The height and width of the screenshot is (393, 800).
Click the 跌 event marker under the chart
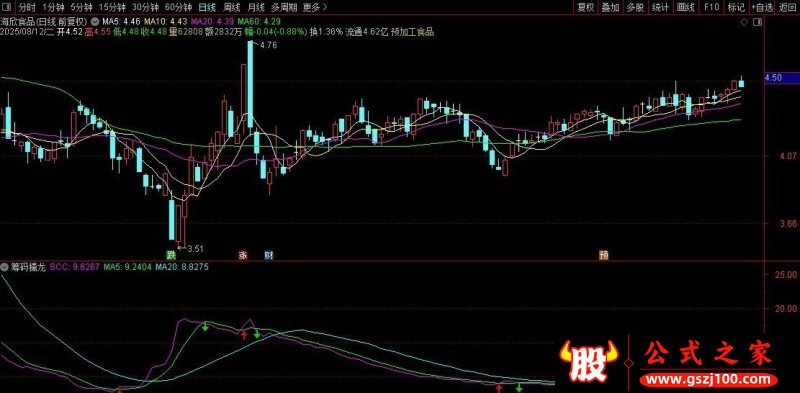(171, 255)
